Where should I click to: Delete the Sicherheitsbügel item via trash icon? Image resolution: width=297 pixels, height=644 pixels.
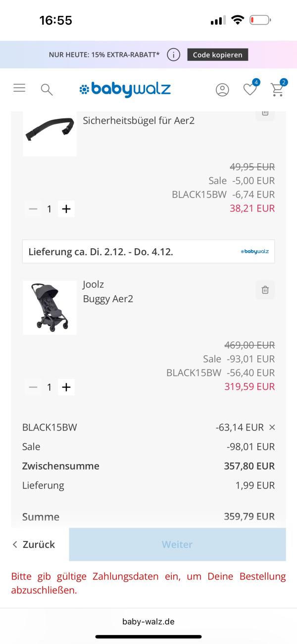tap(265, 113)
